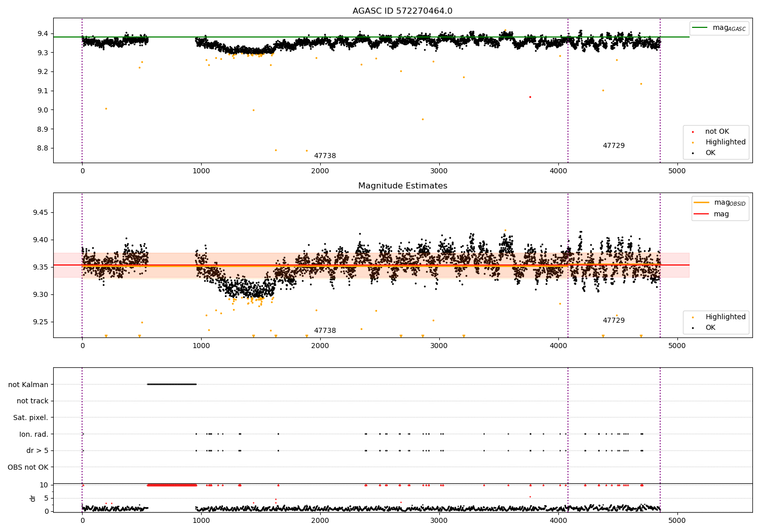760x532 pixels.
Task: Click x-axis tick 5000 beneath the bottom plot
Action: pyautogui.click(x=677, y=521)
